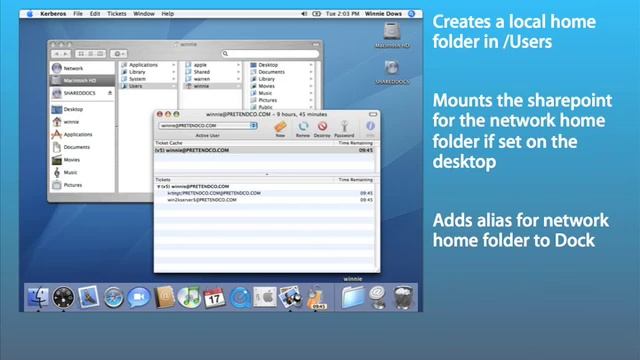Launch iChat from the Dock

139,297
